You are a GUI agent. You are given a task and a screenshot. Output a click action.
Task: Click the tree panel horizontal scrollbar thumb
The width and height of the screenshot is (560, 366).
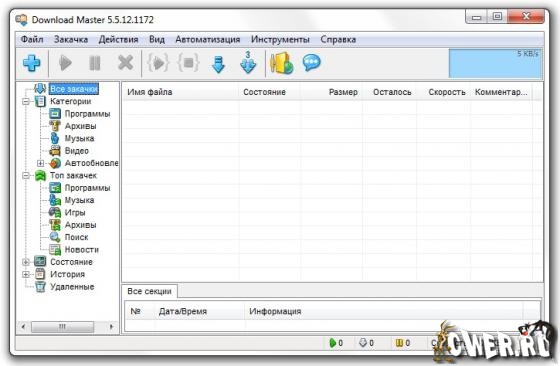click(62, 326)
